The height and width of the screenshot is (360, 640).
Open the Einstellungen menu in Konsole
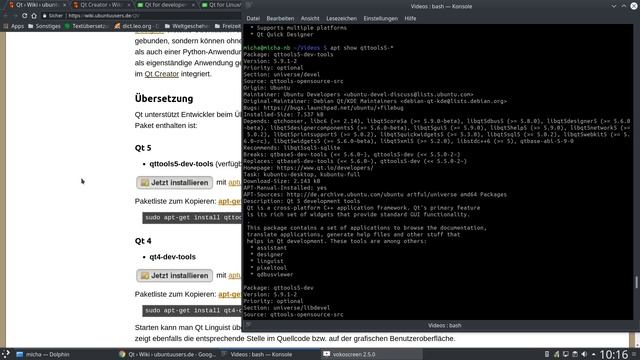pyautogui.click(x=380, y=18)
